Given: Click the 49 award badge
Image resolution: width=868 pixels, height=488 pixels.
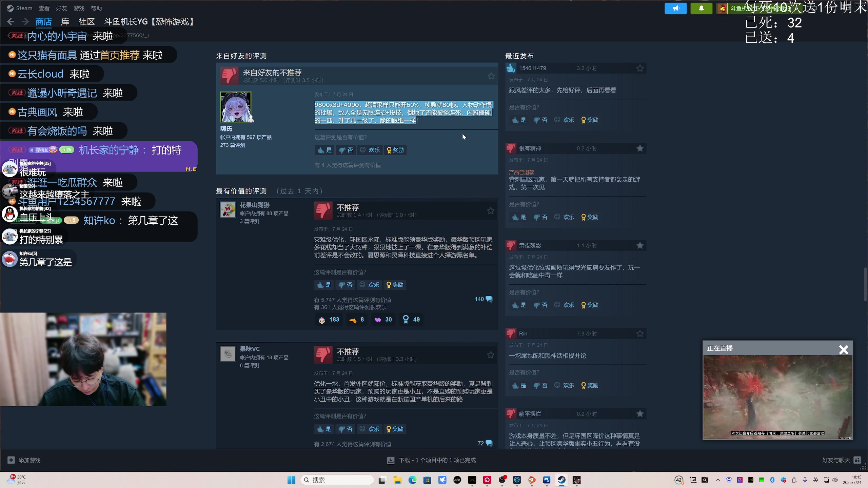Looking at the screenshot, I should (411, 320).
